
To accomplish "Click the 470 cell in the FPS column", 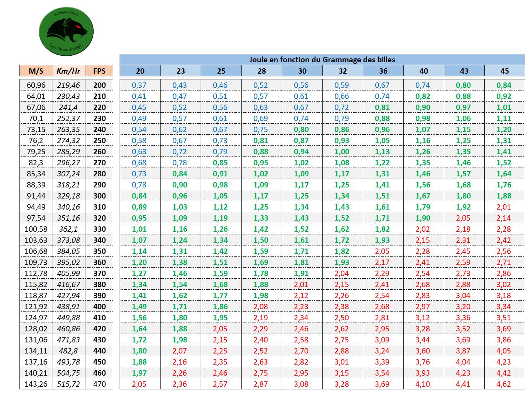I will click(100, 384).
